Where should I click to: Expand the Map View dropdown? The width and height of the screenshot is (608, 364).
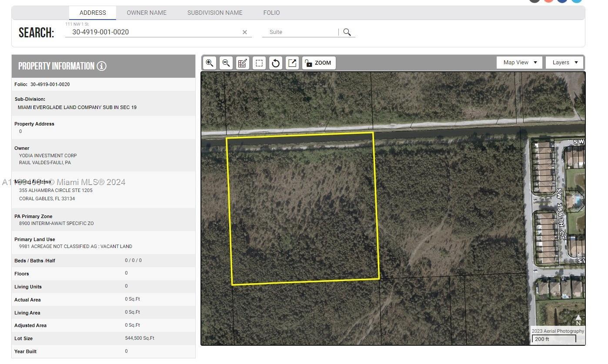[520, 63]
